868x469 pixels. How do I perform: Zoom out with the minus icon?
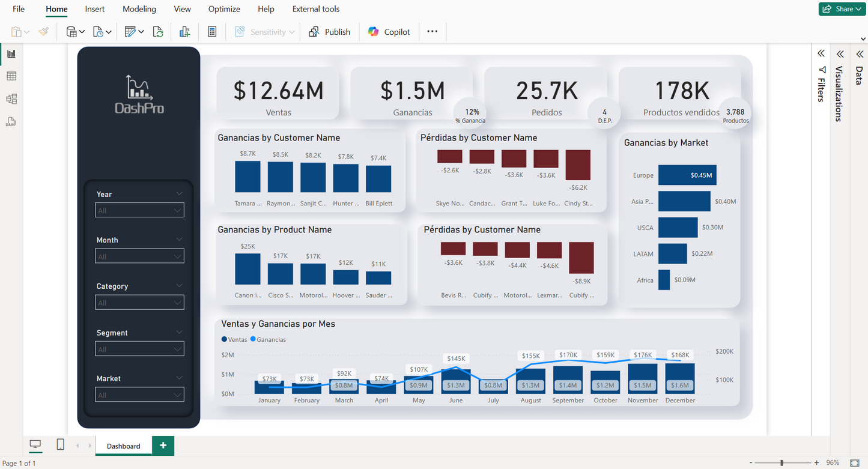(751, 463)
